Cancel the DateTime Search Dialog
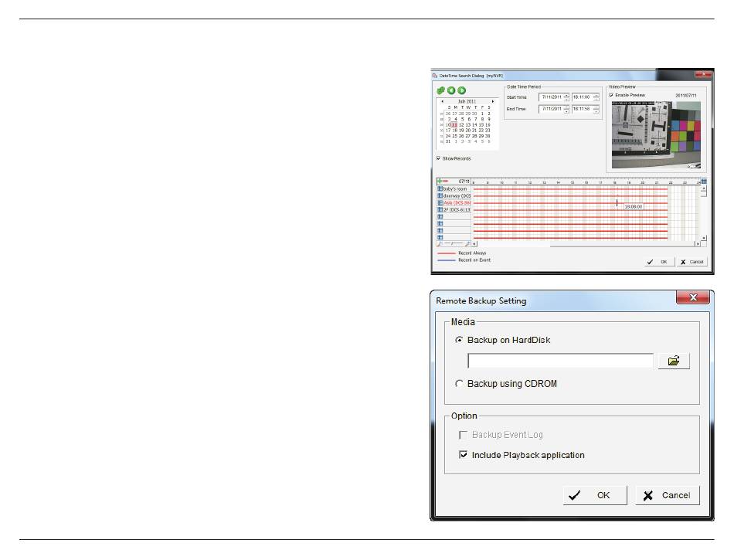The height and width of the screenshot is (560, 734). click(692, 262)
